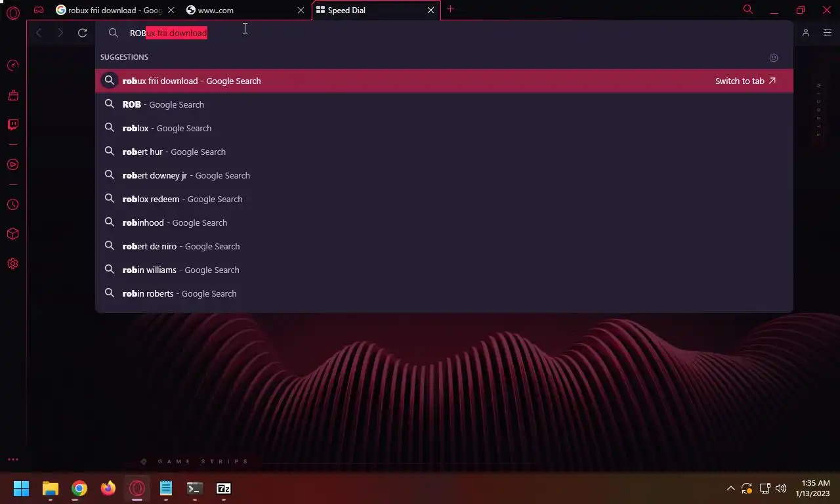Select robin roberts suggestion
The height and width of the screenshot is (504, 840).
coord(444,293)
